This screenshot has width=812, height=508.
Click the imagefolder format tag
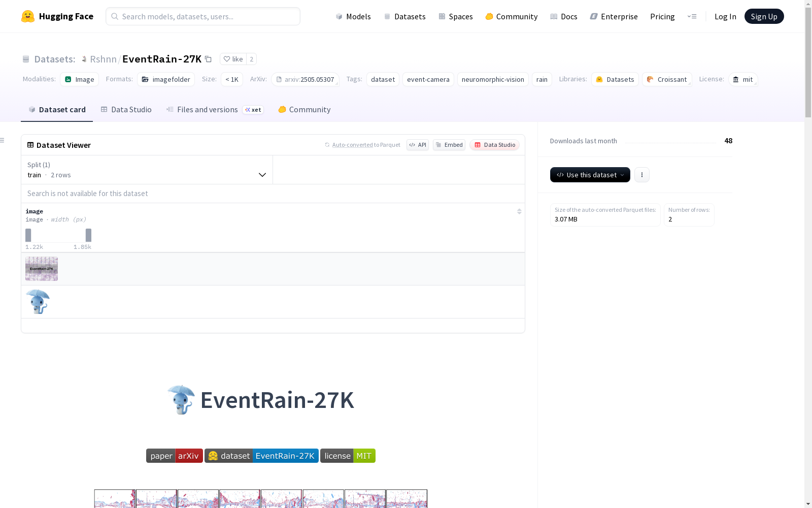click(x=166, y=79)
